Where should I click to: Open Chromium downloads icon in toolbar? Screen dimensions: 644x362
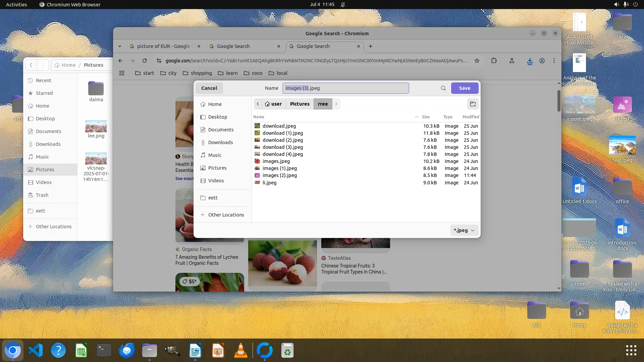530,61
